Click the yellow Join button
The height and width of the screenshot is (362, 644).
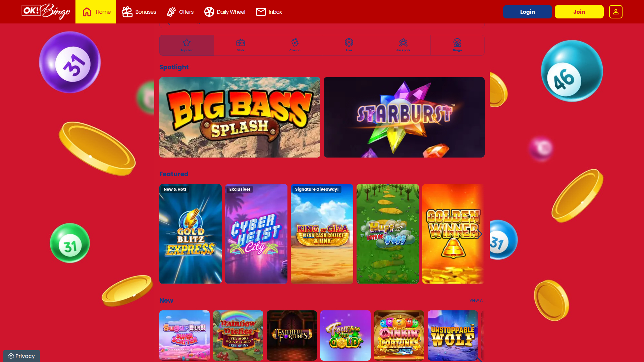[x=579, y=11]
